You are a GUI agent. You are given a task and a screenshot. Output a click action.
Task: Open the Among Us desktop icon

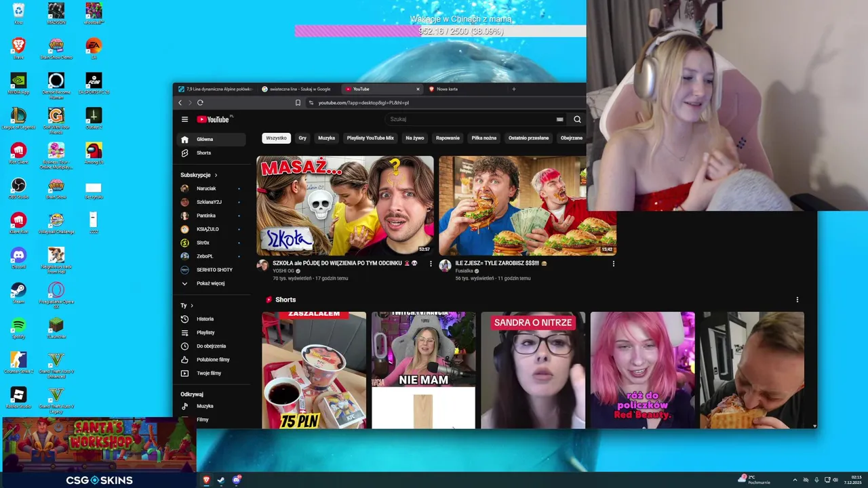coord(94,153)
